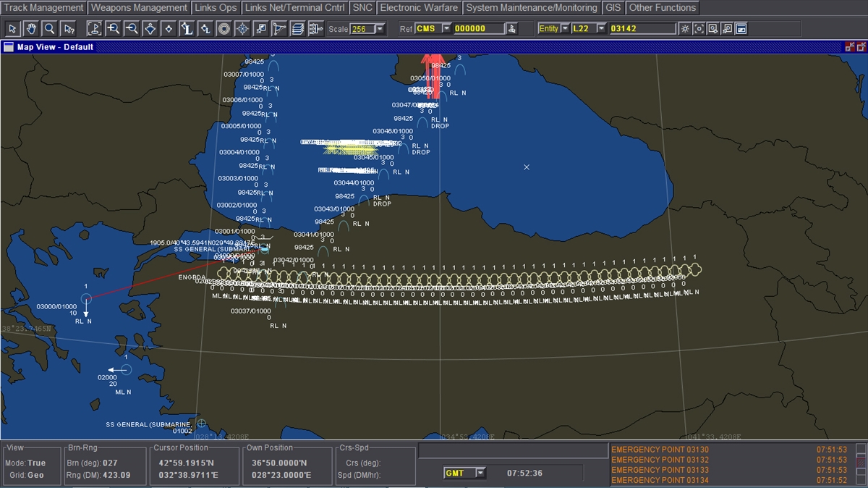The width and height of the screenshot is (868, 488).
Task: Click the crosshair center-map icon
Action: coord(242,29)
